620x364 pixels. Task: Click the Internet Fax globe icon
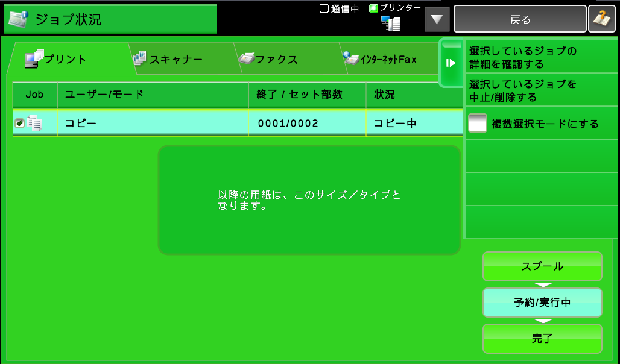point(350,58)
